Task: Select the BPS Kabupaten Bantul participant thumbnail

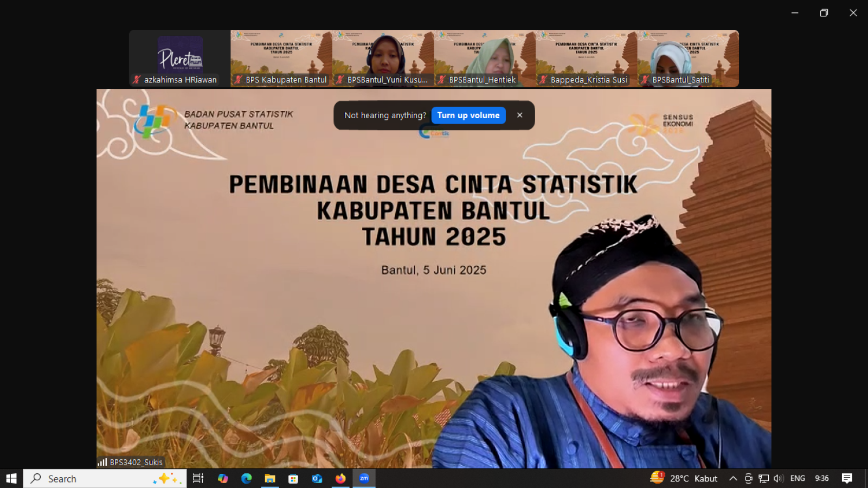Action: point(281,59)
